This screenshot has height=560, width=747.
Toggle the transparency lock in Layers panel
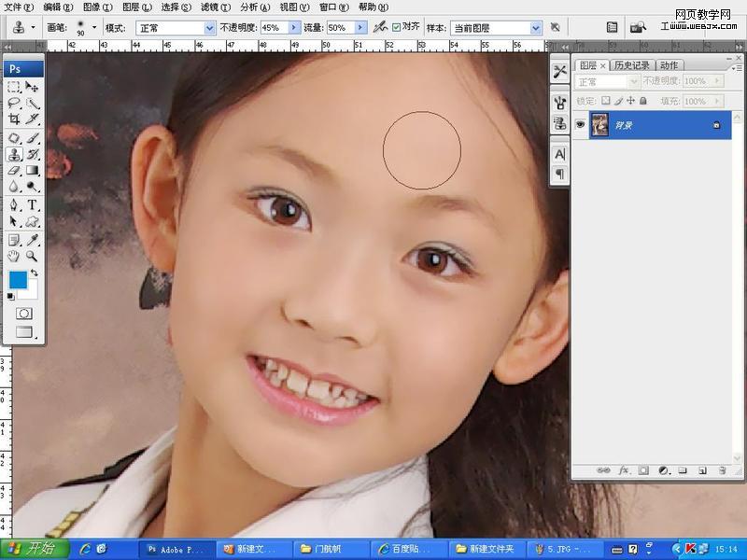coord(608,101)
